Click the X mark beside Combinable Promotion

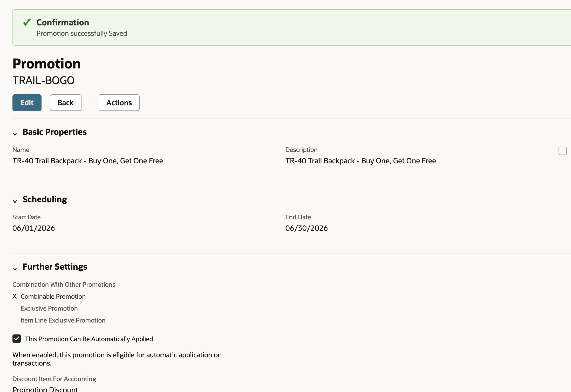point(15,296)
